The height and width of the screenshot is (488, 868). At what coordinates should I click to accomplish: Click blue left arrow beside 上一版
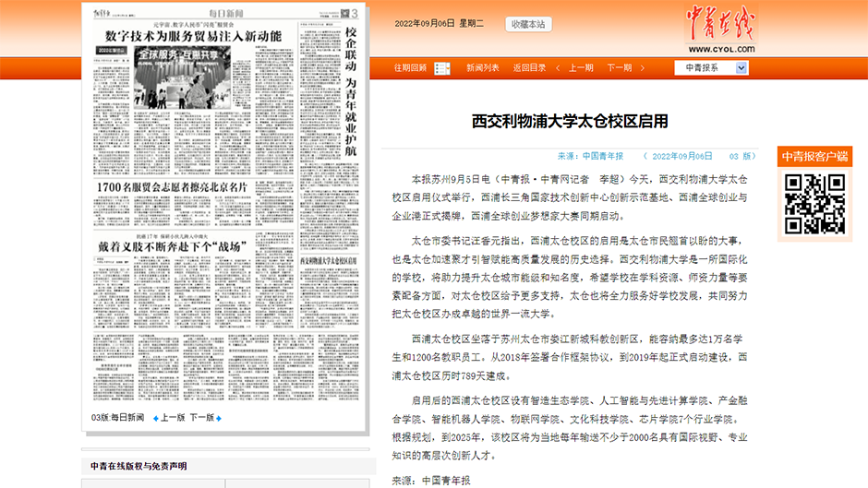[x=155, y=418]
